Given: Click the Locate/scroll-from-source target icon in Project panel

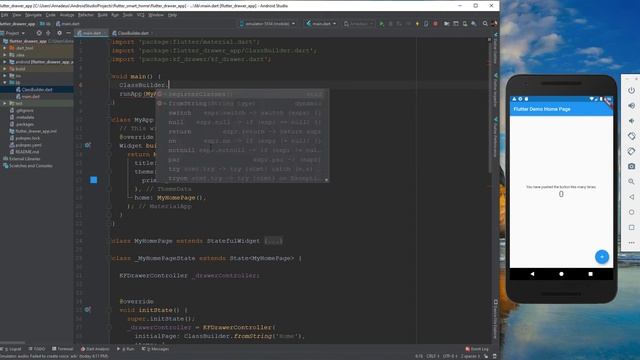Looking at the screenshot, I should [x=39, y=33].
